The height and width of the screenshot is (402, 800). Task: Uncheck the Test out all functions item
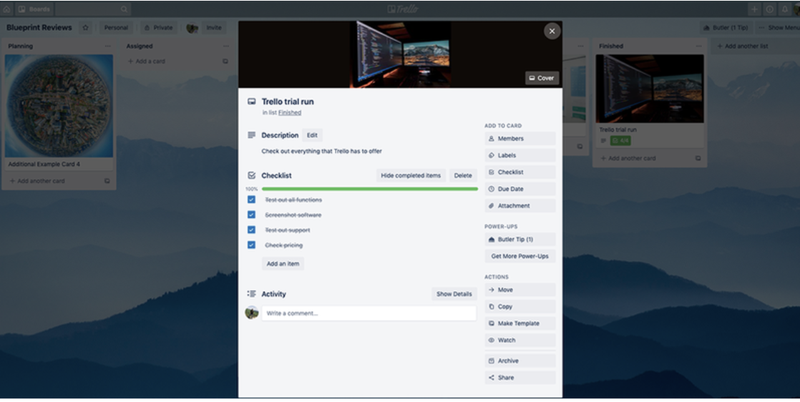(252, 199)
